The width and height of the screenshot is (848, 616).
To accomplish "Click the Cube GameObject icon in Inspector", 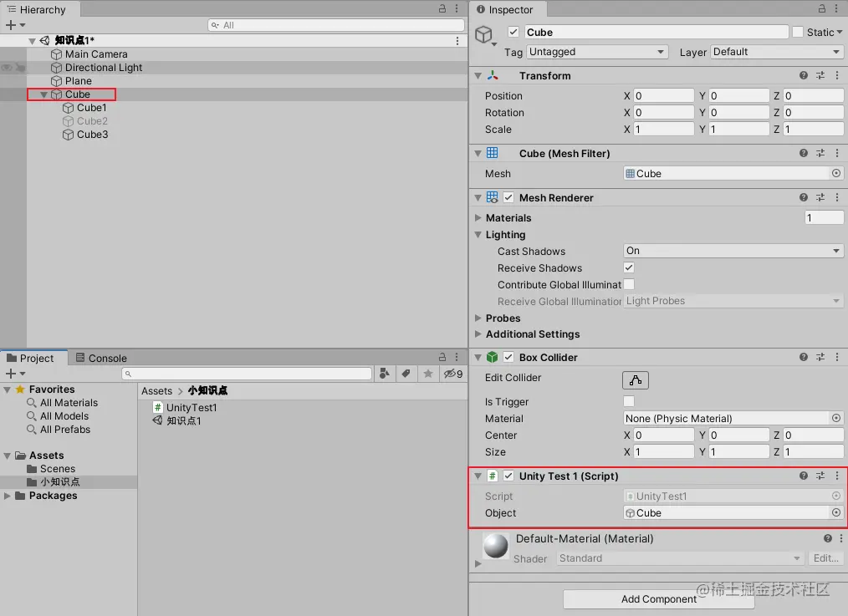I will point(483,34).
